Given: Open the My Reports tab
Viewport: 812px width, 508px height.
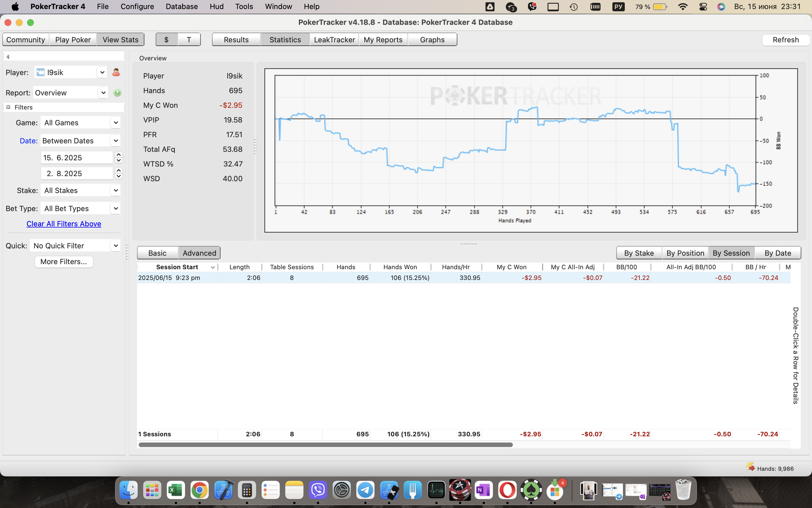Looking at the screenshot, I should tap(383, 40).
